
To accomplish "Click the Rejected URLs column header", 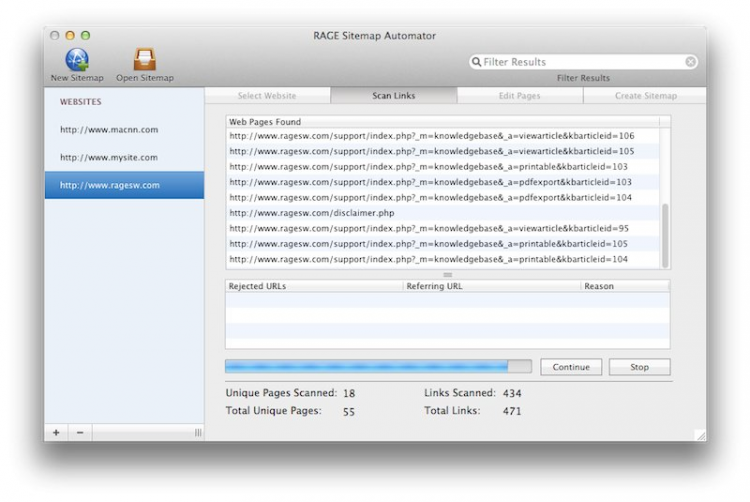I will (x=314, y=286).
